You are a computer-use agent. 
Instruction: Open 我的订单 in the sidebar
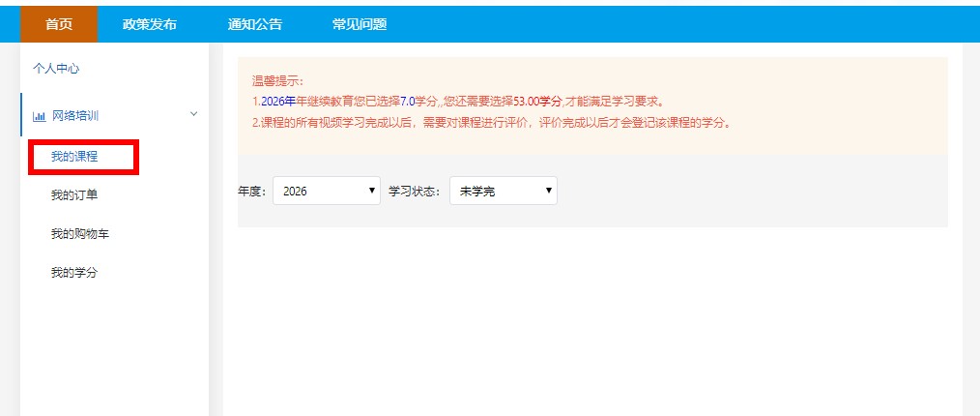(x=74, y=195)
